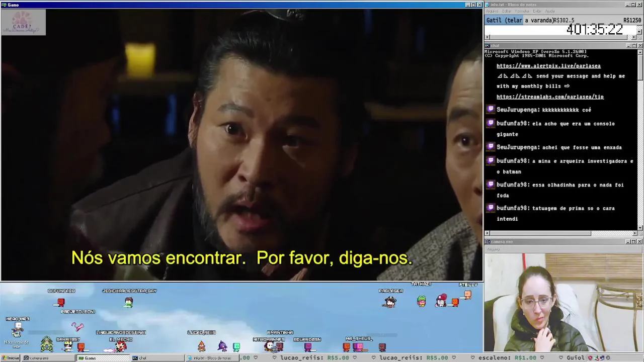Screen dimensions: 644x362
Task: Click the Game window title bar icon
Action: [4, 5]
